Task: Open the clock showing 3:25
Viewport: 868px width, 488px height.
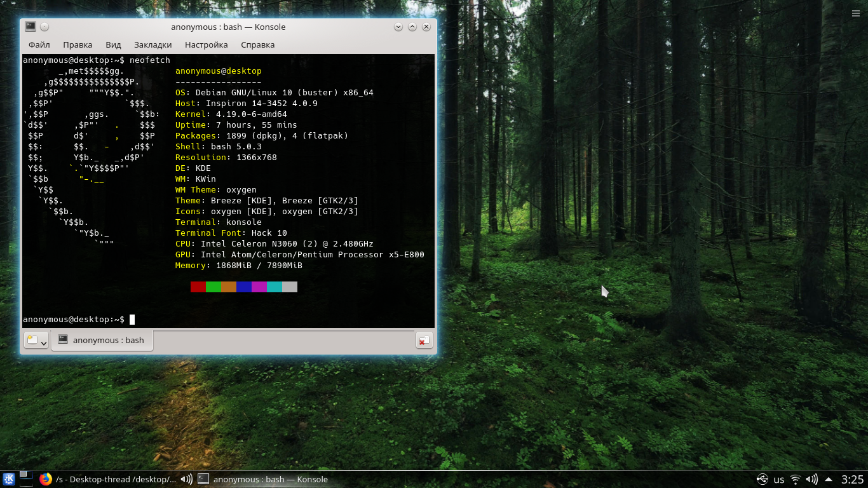Action: (853, 479)
